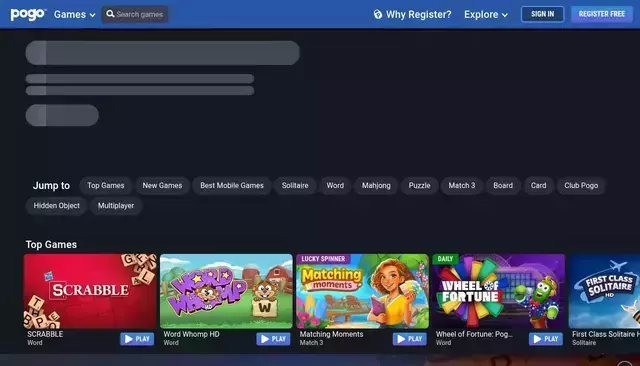Open the Word Whomp HD thumbnail
The width and height of the screenshot is (640, 366).
pos(226,291)
